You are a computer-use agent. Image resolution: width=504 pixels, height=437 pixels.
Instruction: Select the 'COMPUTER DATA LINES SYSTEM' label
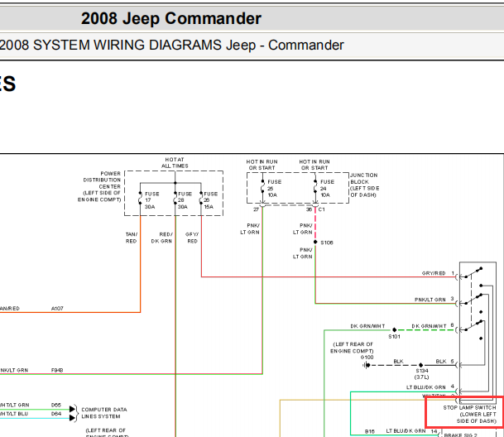tap(103, 413)
